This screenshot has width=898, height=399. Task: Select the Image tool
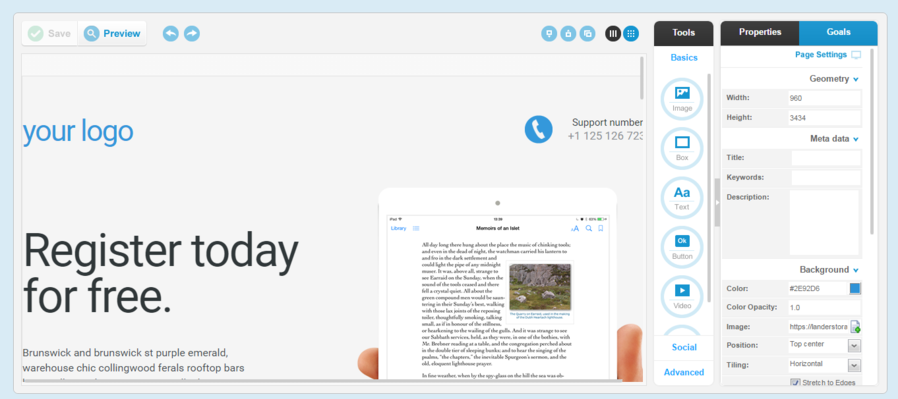pyautogui.click(x=682, y=99)
